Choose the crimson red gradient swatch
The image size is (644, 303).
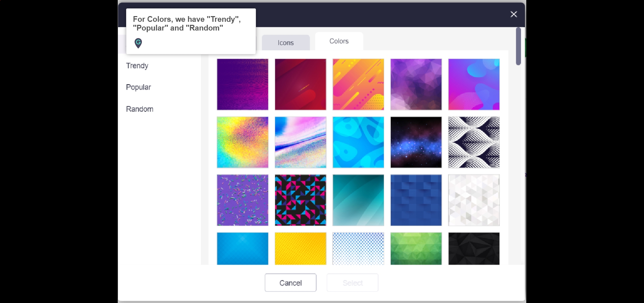pos(301,85)
